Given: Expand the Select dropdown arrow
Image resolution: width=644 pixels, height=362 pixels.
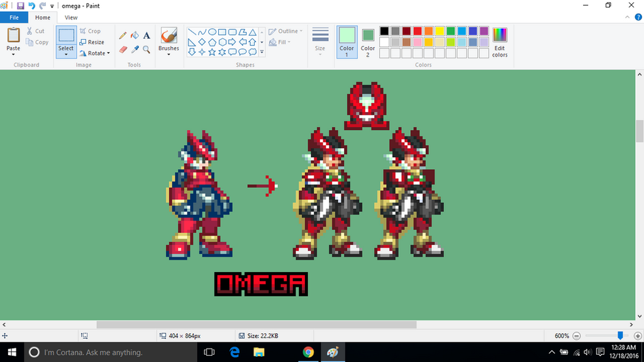Looking at the screenshot, I should [65, 55].
